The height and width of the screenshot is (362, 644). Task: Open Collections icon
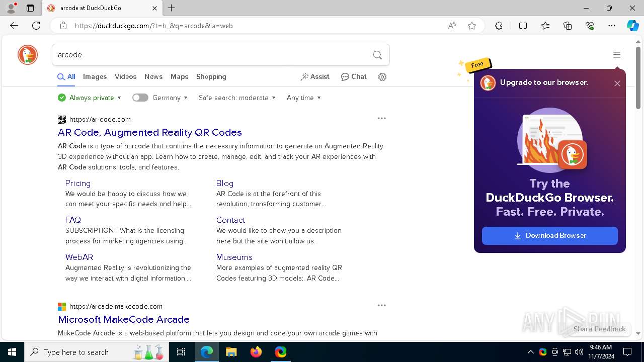[x=568, y=26]
